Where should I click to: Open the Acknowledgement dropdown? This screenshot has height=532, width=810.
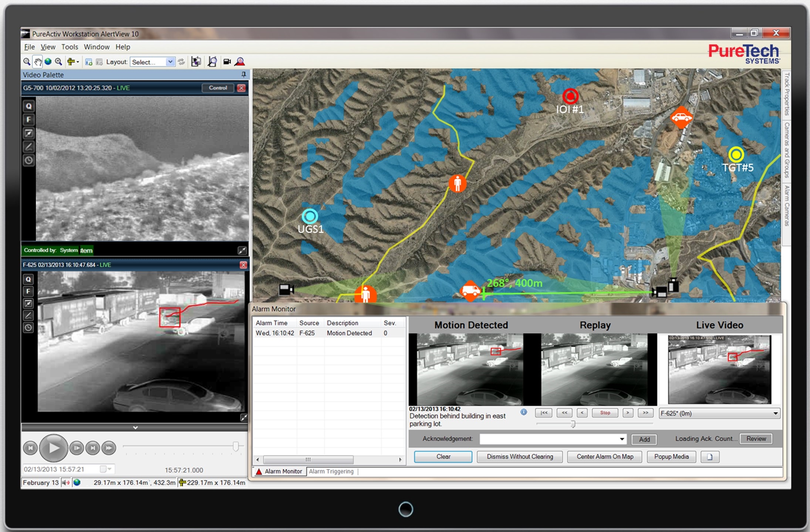click(622, 439)
